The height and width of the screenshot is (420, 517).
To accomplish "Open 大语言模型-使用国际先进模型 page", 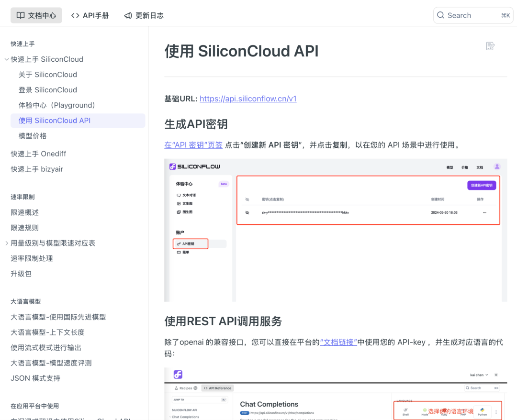I will 58,317.
